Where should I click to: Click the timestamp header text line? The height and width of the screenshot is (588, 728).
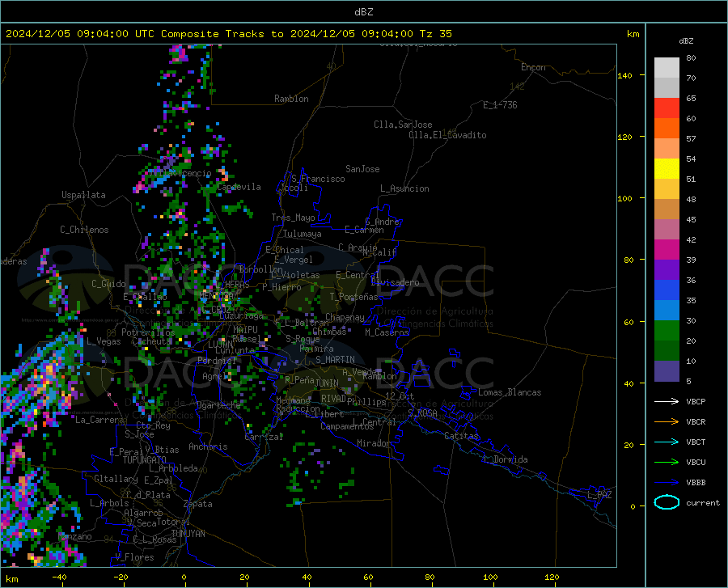[229, 34]
